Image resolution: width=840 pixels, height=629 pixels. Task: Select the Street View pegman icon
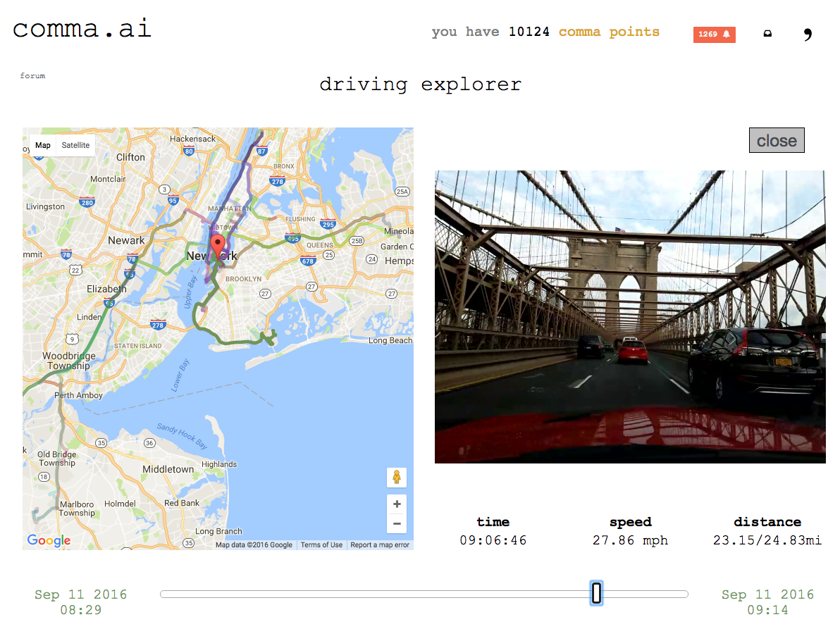[397, 477]
